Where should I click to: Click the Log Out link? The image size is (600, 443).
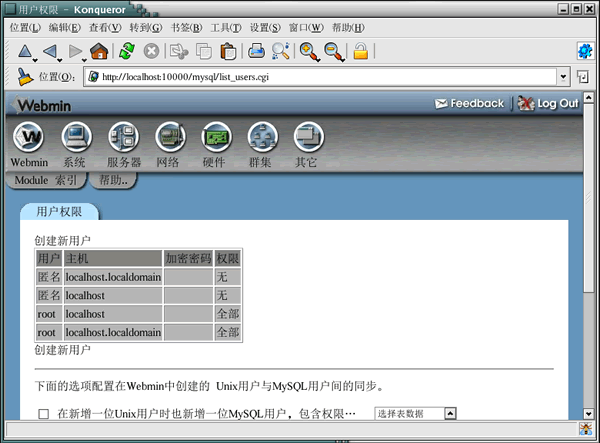[x=548, y=103]
